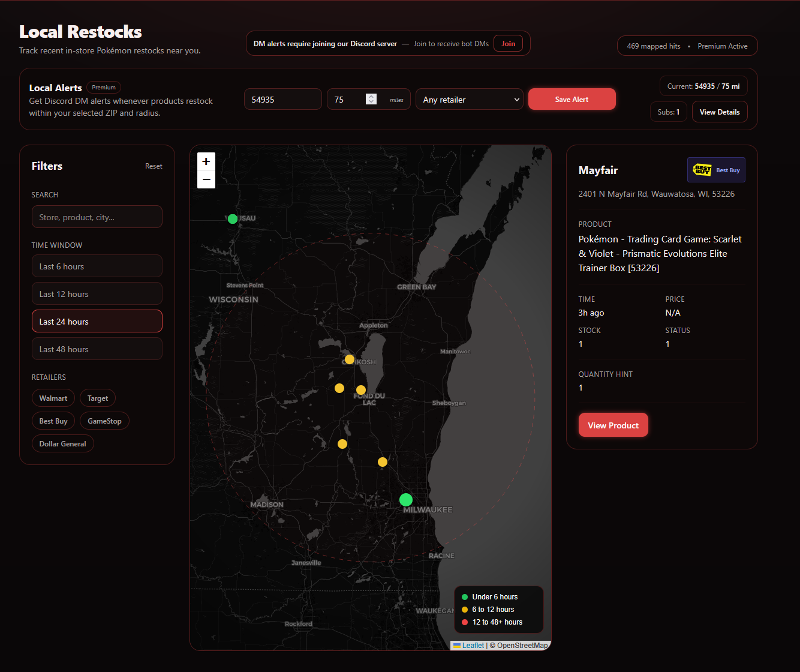The width and height of the screenshot is (800, 672).
Task: Click the Best Buy retailer badge
Action: tap(716, 170)
